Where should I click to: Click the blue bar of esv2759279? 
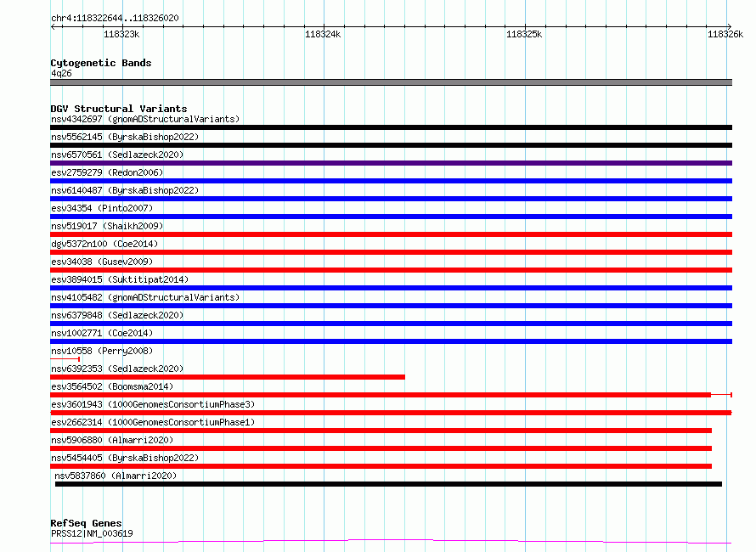pyautogui.click(x=391, y=181)
